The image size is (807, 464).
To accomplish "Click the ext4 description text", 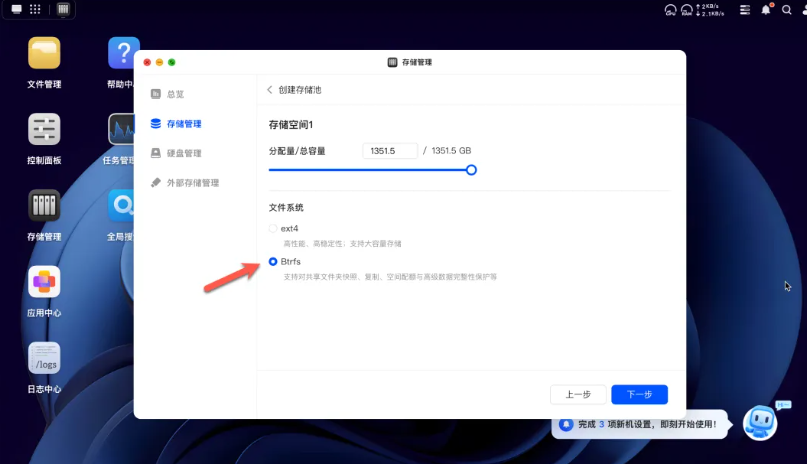I will (342, 243).
